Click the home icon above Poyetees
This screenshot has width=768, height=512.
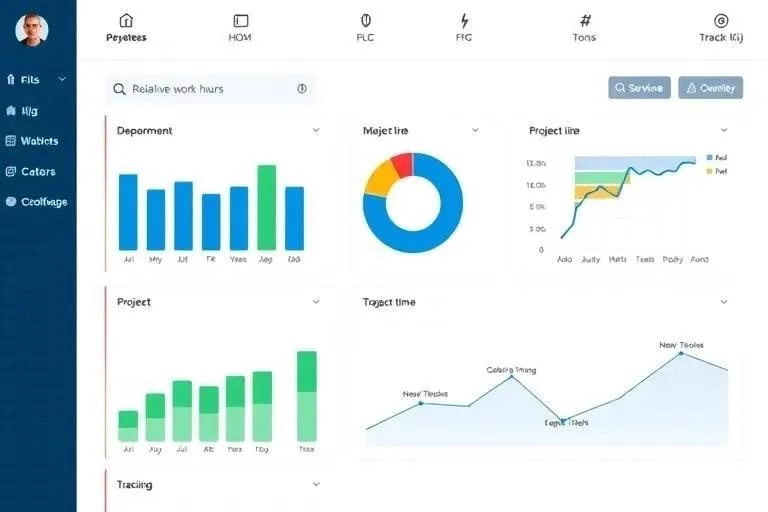pyautogui.click(x=126, y=21)
